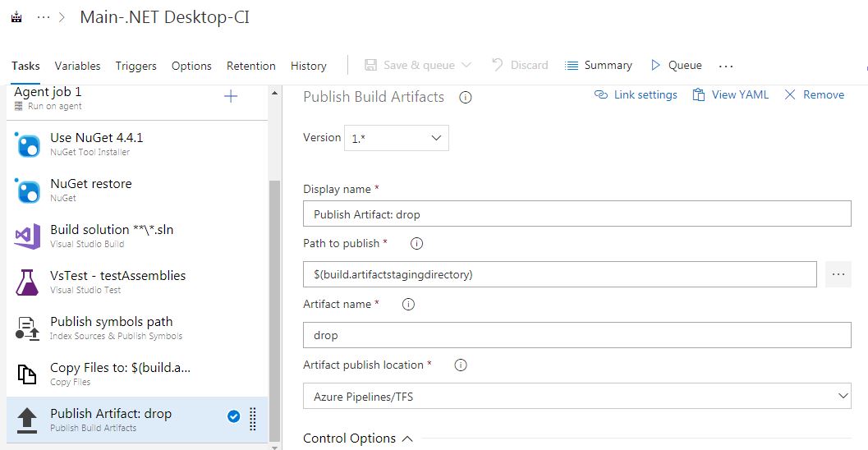Click the Visual Studio Build task icon

27,236
